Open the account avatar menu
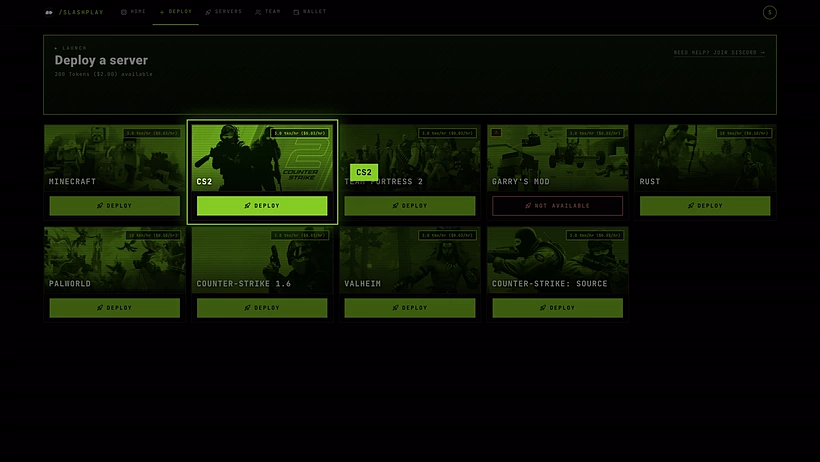This screenshot has width=820, height=462. coord(769,13)
